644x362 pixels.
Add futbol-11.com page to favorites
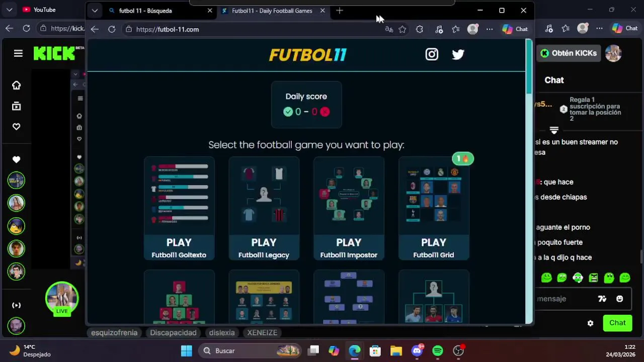(403, 30)
